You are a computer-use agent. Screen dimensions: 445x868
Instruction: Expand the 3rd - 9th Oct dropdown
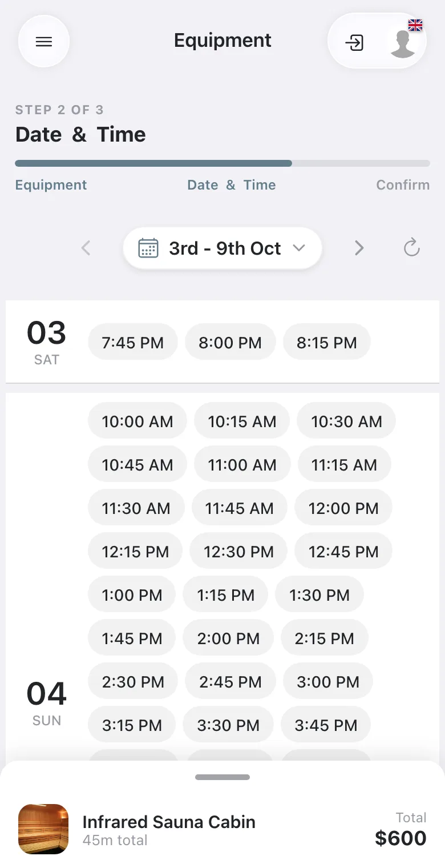point(222,248)
